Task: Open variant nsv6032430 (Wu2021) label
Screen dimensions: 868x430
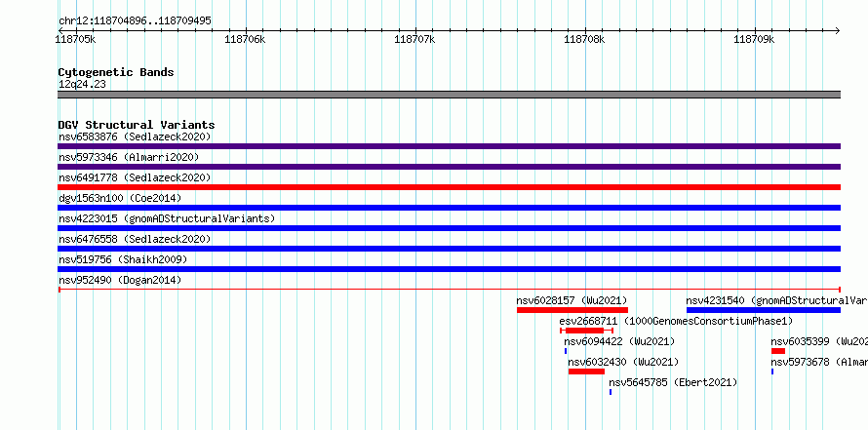Action: click(x=623, y=362)
